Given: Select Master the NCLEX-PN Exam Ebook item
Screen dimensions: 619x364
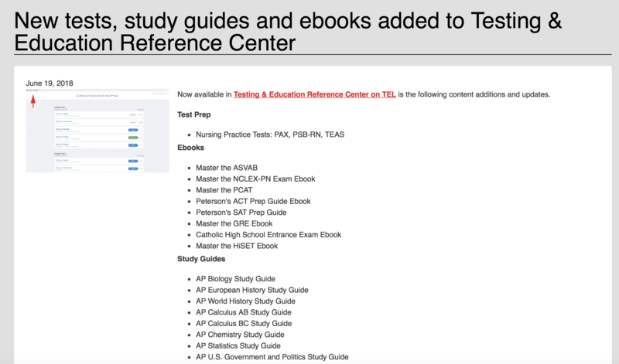Looking at the screenshot, I should coord(255,179).
